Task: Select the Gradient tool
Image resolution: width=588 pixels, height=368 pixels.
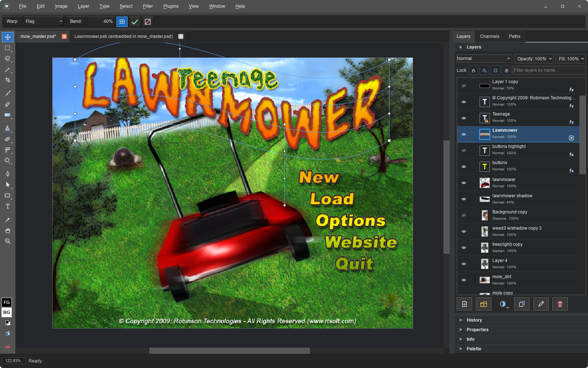Action: point(7,115)
